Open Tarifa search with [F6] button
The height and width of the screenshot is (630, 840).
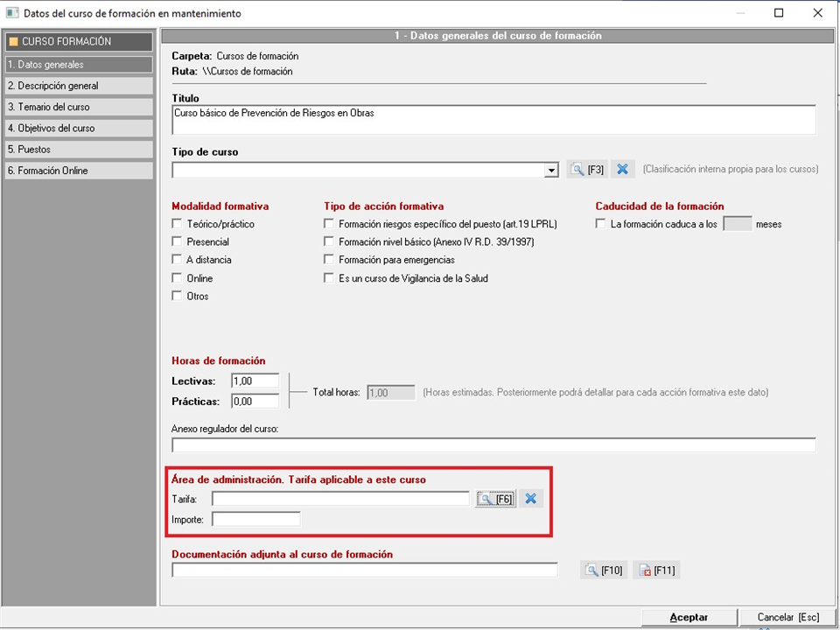(495, 499)
